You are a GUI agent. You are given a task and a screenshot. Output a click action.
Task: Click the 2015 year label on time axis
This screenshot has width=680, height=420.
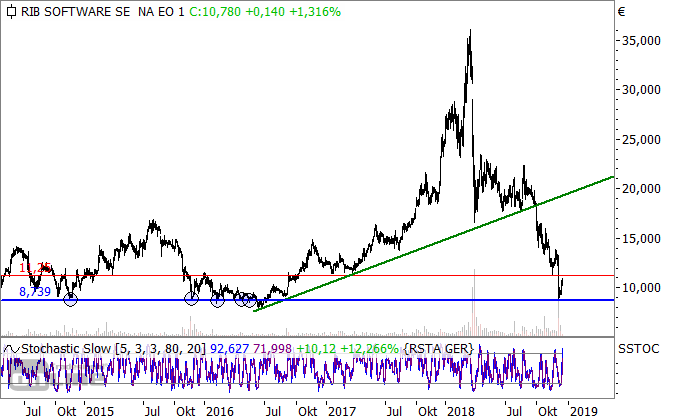(100, 411)
